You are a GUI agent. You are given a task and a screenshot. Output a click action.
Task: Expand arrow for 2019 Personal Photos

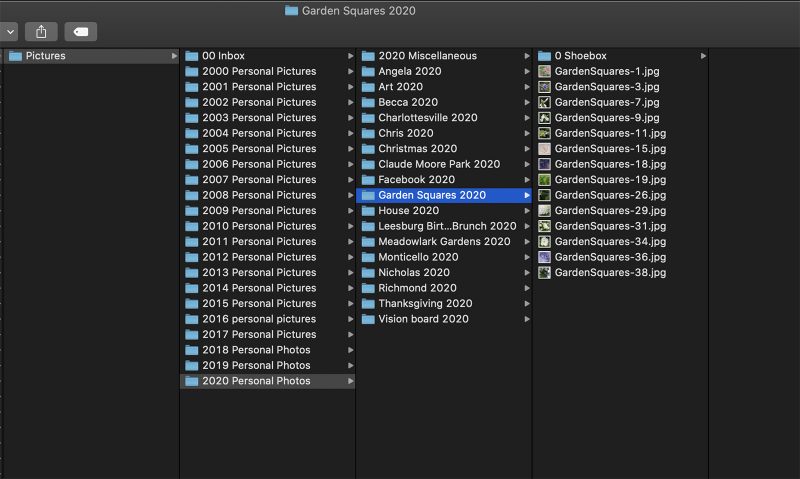[351, 365]
